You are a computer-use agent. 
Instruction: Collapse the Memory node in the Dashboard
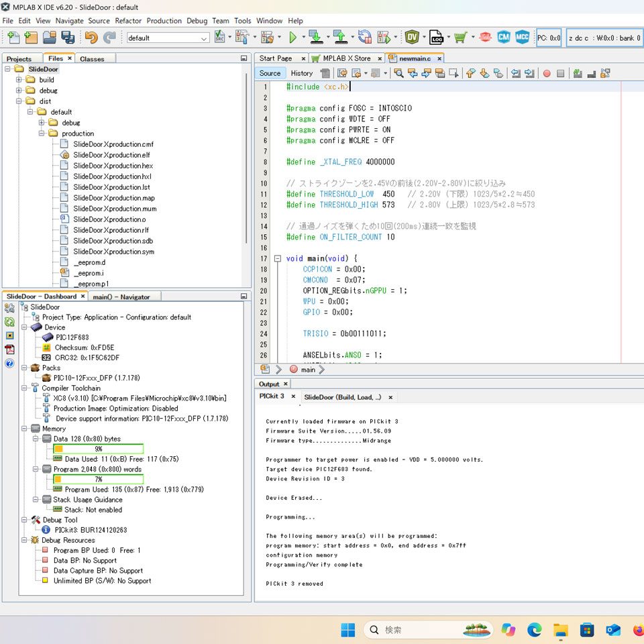[24, 429]
